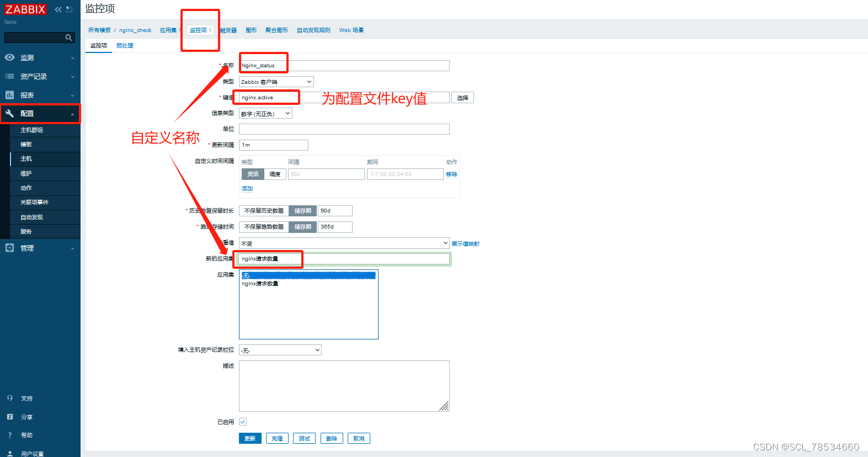Click the sidebar search magnifier icon
The height and width of the screenshot is (457, 868).
pyautogui.click(x=69, y=38)
